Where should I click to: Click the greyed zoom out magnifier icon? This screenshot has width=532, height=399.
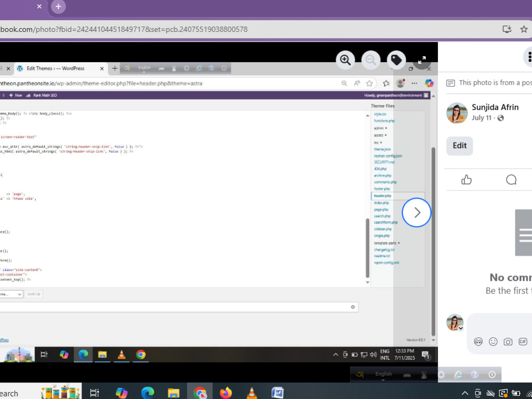pyautogui.click(x=371, y=60)
